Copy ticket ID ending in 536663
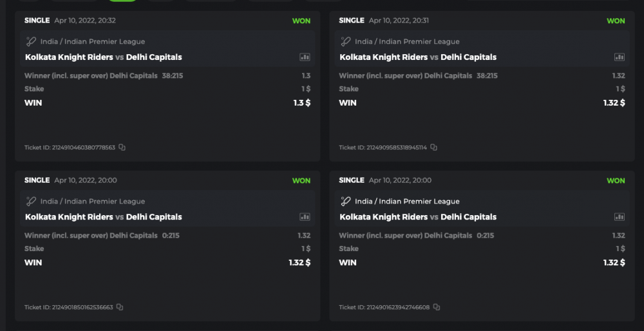This screenshot has width=644, height=331. pyautogui.click(x=120, y=307)
